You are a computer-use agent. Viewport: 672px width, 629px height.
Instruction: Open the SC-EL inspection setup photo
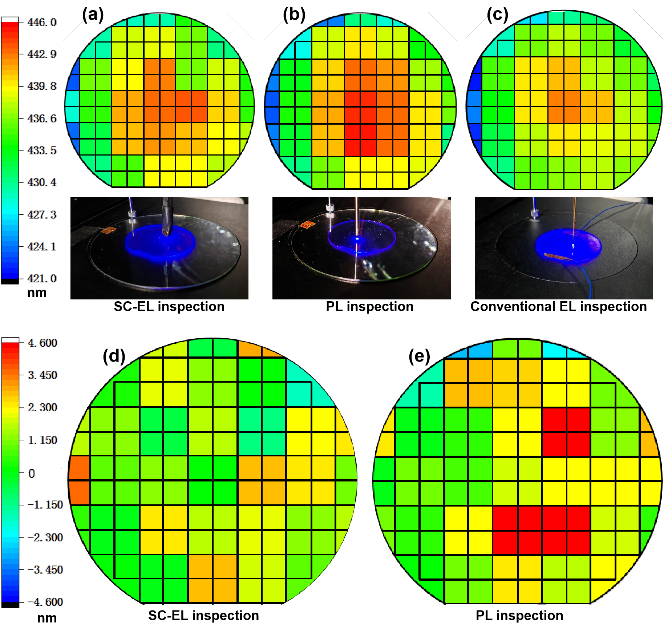click(159, 248)
